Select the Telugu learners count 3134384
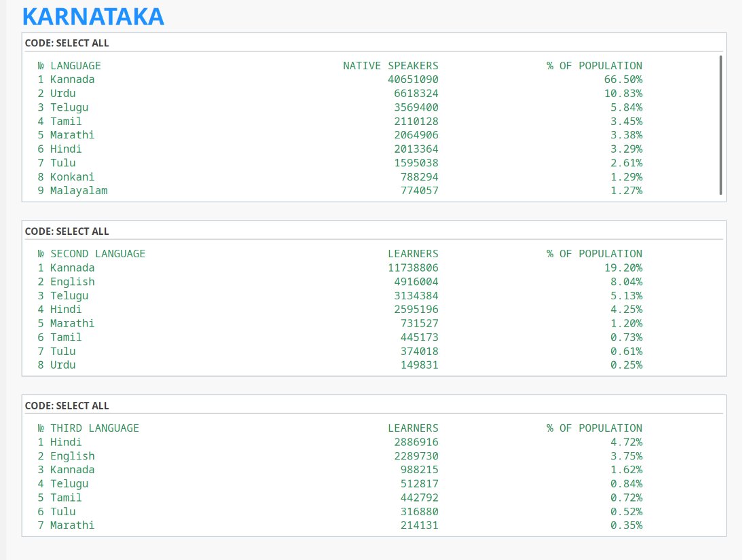Screen dimensions: 749x560 click(416, 295)
